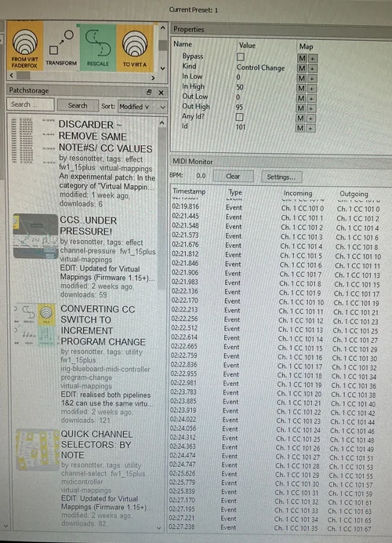
Task: Open Quick Channel Selectors By Note patch
Action: pyautogui.click(x=96, y=445)
